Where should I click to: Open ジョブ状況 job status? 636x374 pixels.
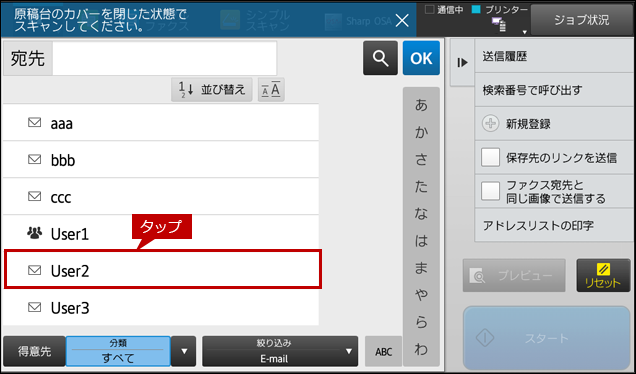(582, 20)
